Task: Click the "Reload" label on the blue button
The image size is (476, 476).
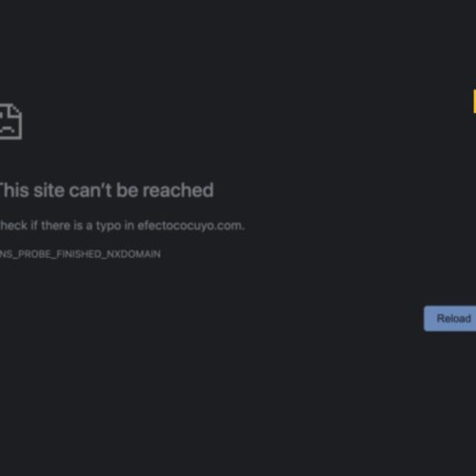Action: coord(454,319)
